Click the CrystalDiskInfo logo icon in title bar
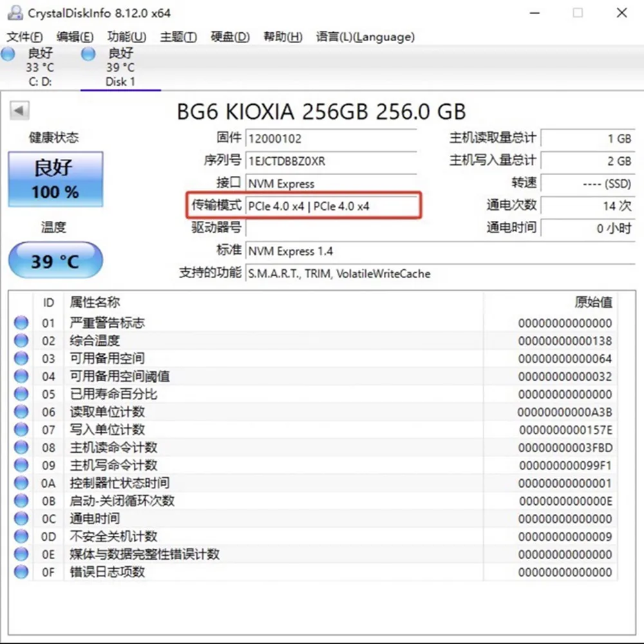The height and width of the screenshot is (644, 644). click(14, 12)
